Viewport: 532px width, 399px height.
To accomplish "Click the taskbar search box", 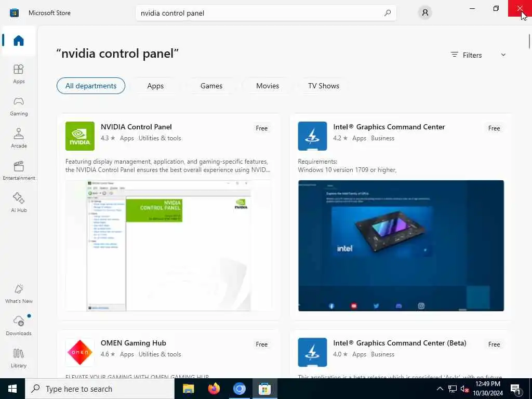I will point(100,389).
